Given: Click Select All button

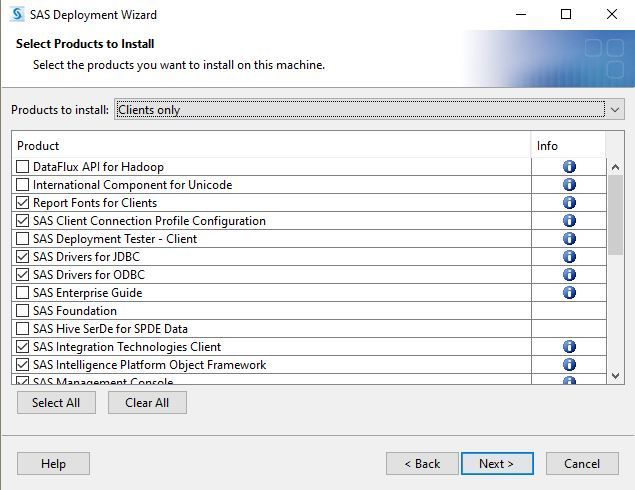Looking at the screenshot, I should (x=56, y=403).
